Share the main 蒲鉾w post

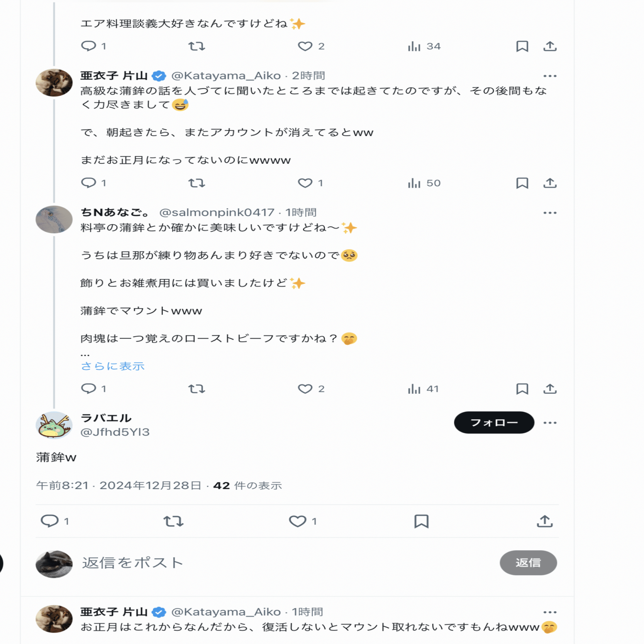[x=545, y=521]
